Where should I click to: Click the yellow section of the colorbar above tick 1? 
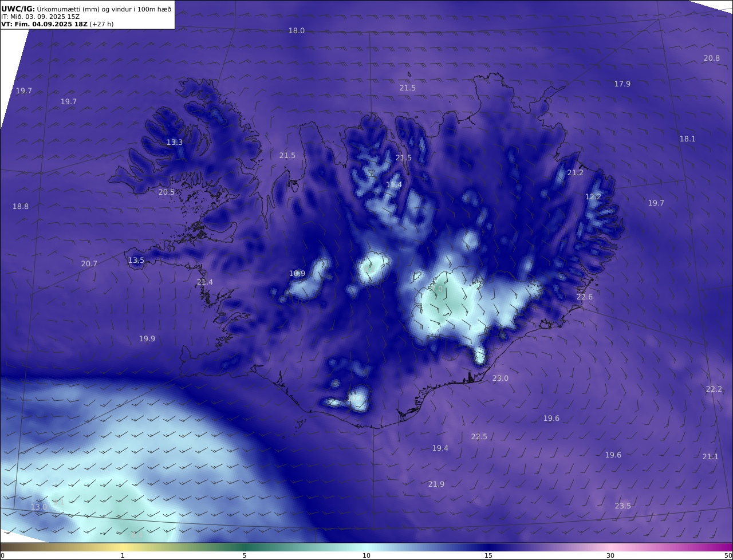pos(123,547)
